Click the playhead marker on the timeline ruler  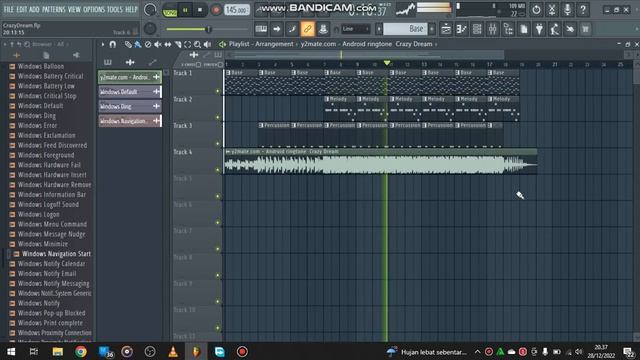click(387, 63)
